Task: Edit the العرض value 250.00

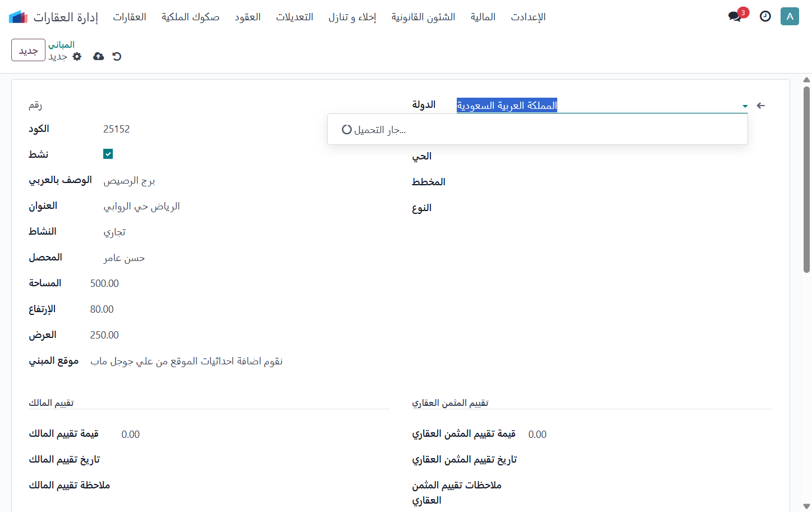Action: (104, 335)
